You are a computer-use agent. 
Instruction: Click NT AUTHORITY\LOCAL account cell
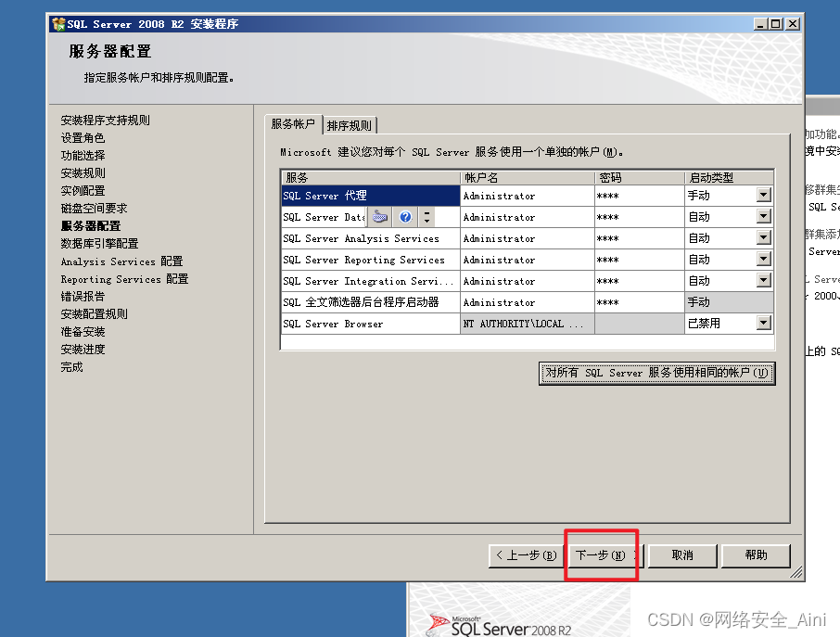point(528,324)
